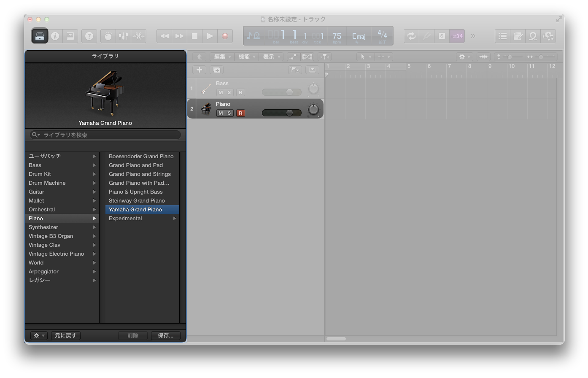This screenshot has height=378, width=588.
Task: Toggle the Library panel icon
Action: pos(40,36)
